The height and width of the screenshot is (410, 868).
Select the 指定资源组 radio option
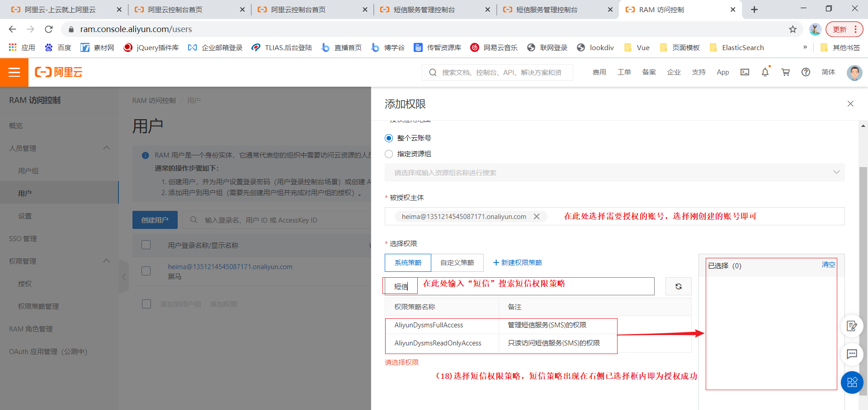click(389, 154)
